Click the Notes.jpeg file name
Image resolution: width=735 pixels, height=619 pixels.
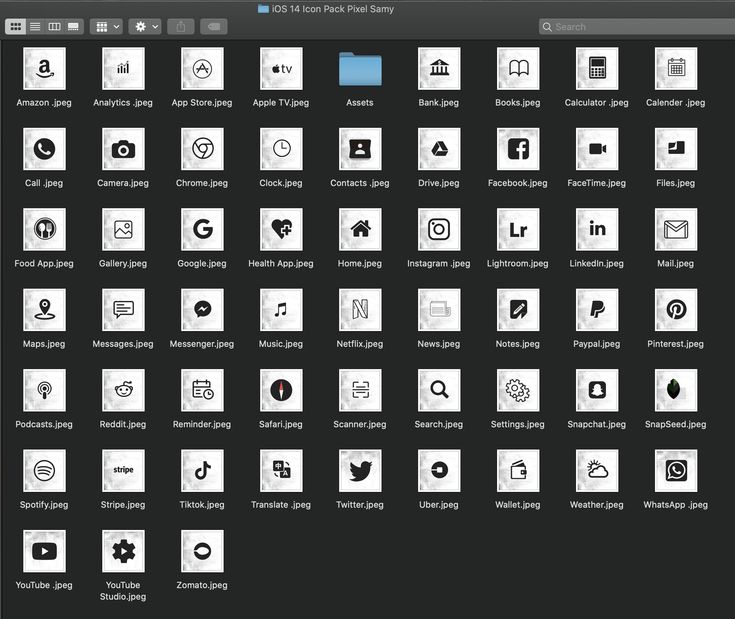point(518,344)
